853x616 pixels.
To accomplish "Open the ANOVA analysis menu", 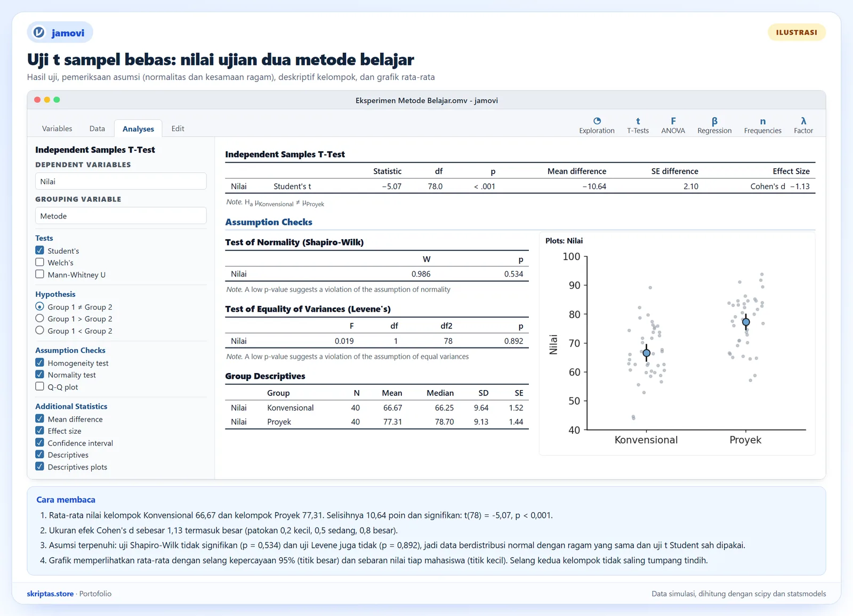I will click(x=673, y=126).
